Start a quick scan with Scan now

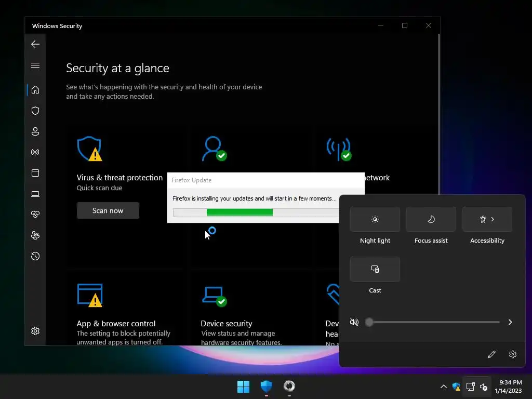point(108,210)
